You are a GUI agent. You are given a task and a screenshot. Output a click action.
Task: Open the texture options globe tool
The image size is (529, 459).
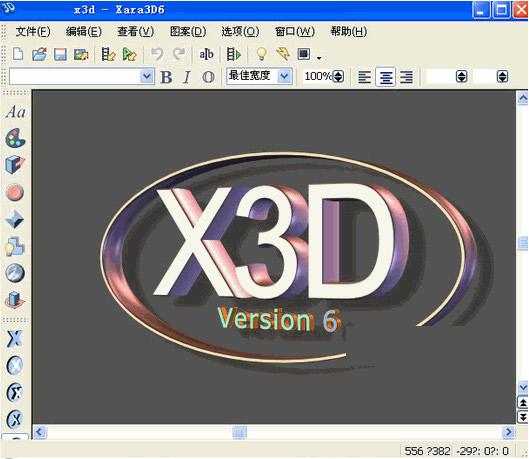15,273
